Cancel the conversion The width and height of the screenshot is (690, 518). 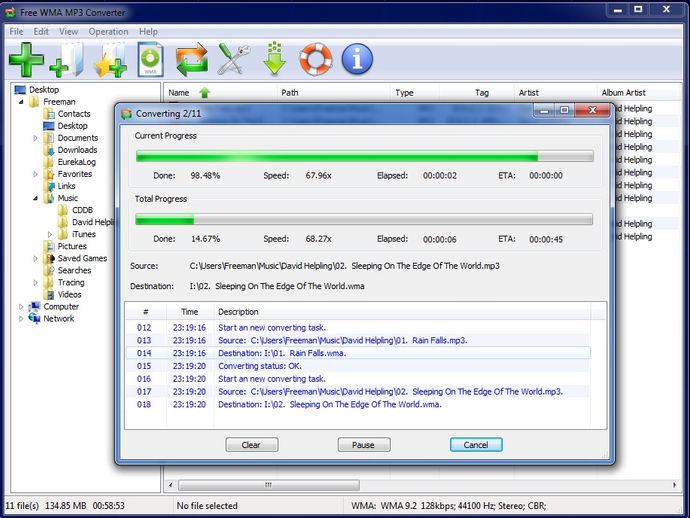[476, 445]
